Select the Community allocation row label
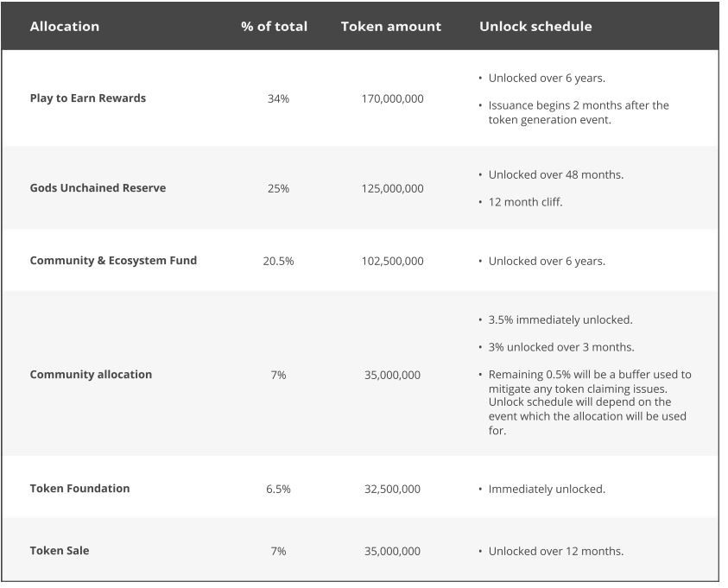728x588 pixels. [91, 375]
